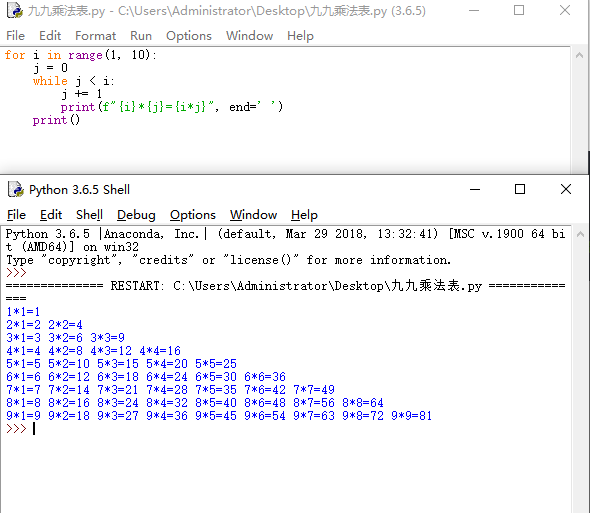Open Edit menu in editor window
The width and height of the screenshot is (590, 513).
click(x=50, y=36)
